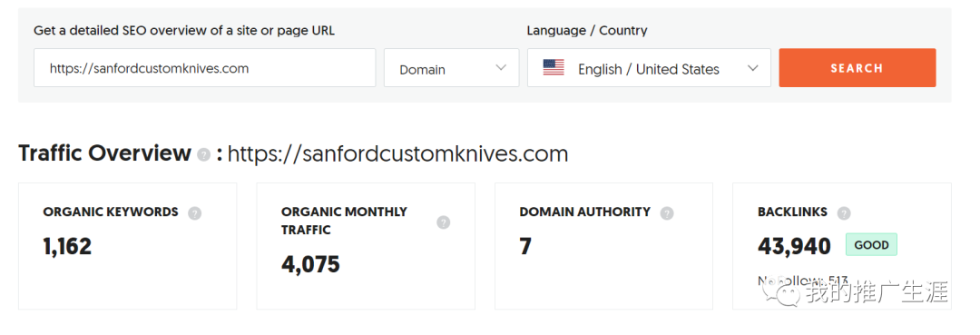Click the ORGANIC KEYWORDS label
The height and width of the screenshot is (335, 980).
pos(111,212)
